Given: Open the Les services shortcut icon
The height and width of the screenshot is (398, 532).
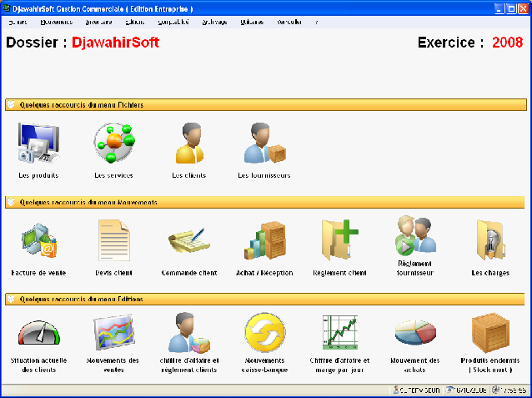Looking at the screenshot, I should click(114, 143).
